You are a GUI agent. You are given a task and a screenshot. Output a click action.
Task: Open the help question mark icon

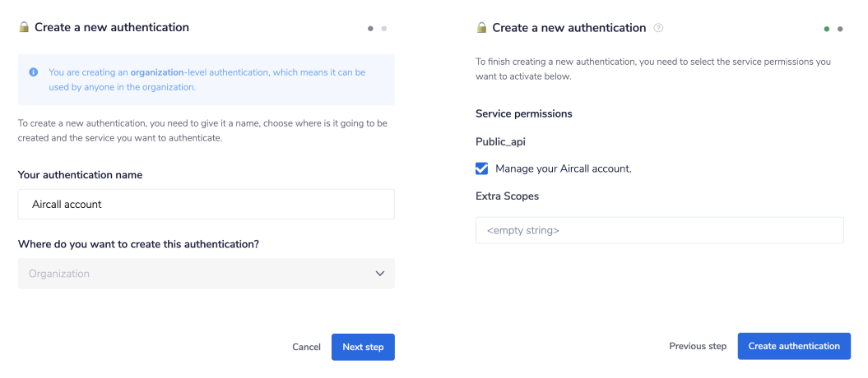pos(658,28)
